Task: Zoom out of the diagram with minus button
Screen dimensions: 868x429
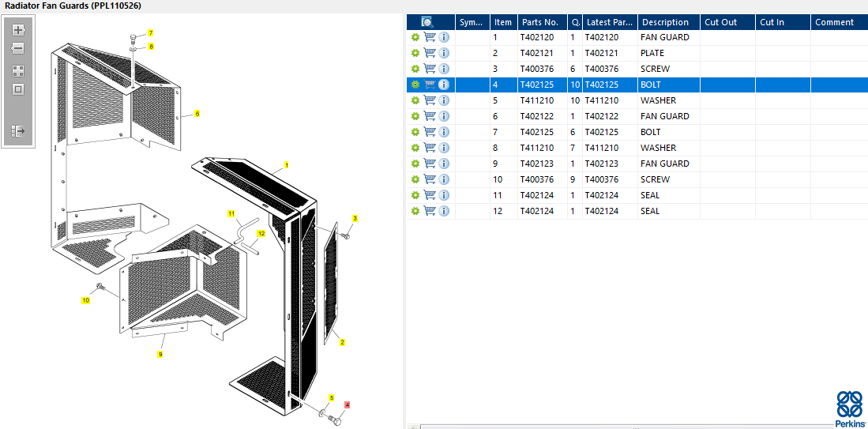Action: pyautogui.click(x=18, y=49)
